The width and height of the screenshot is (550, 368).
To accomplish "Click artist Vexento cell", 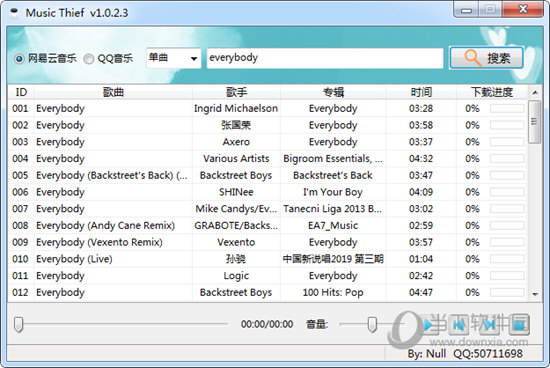I will coord(236,242).
